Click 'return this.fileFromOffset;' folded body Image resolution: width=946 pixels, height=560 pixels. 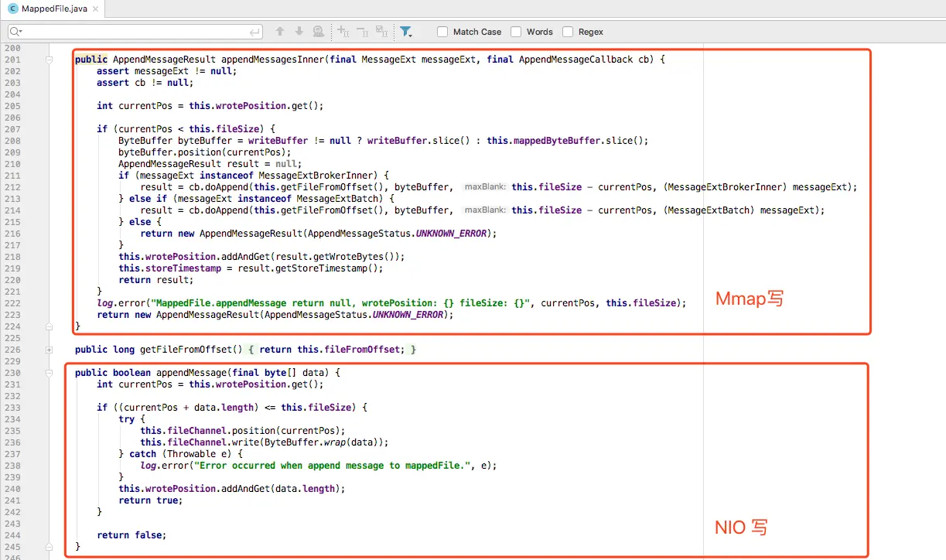coord(331,350)
